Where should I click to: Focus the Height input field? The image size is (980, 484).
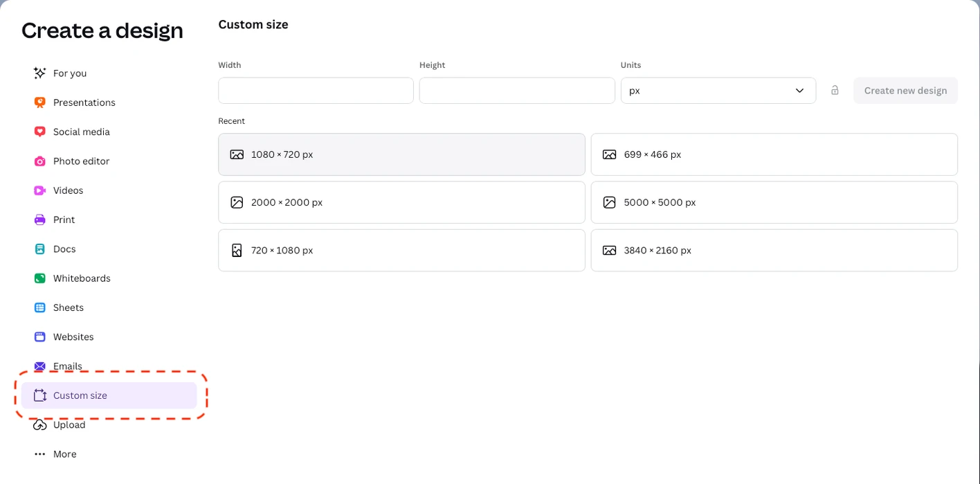click(x=516, y=91)
